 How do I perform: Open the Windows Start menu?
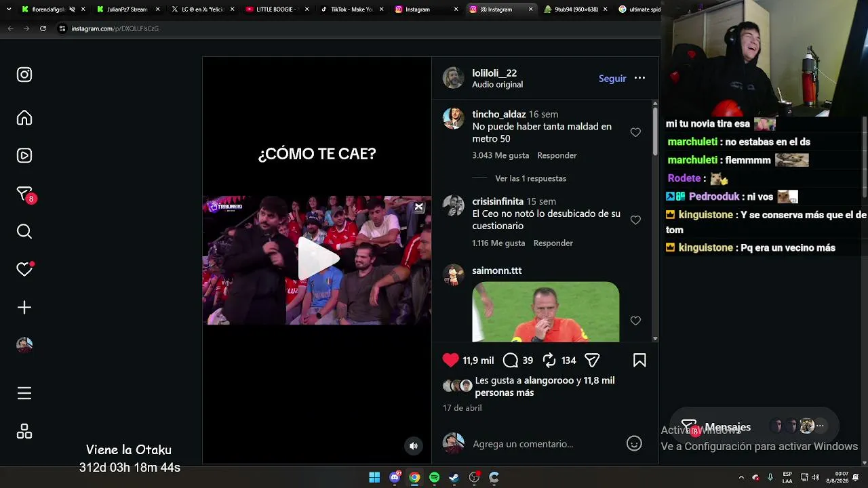point(374,477)
